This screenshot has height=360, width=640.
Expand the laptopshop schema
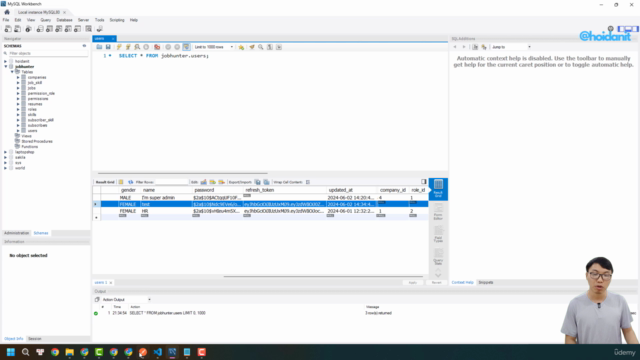pos(6,152)
